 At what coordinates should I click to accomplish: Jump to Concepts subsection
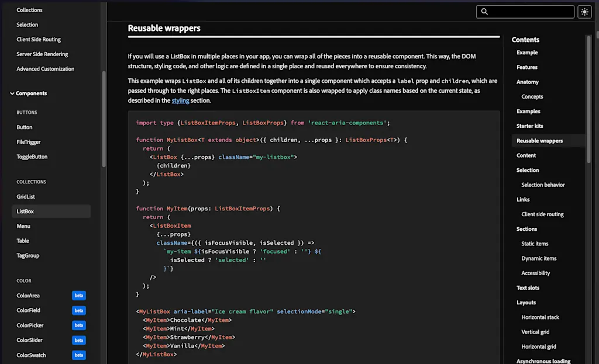(x=532, y=96)
